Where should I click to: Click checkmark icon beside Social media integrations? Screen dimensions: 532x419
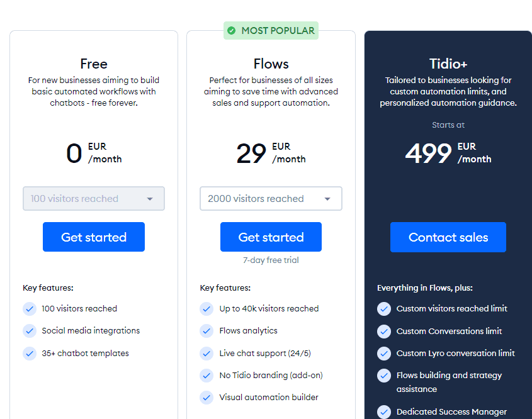coord(30,331)
